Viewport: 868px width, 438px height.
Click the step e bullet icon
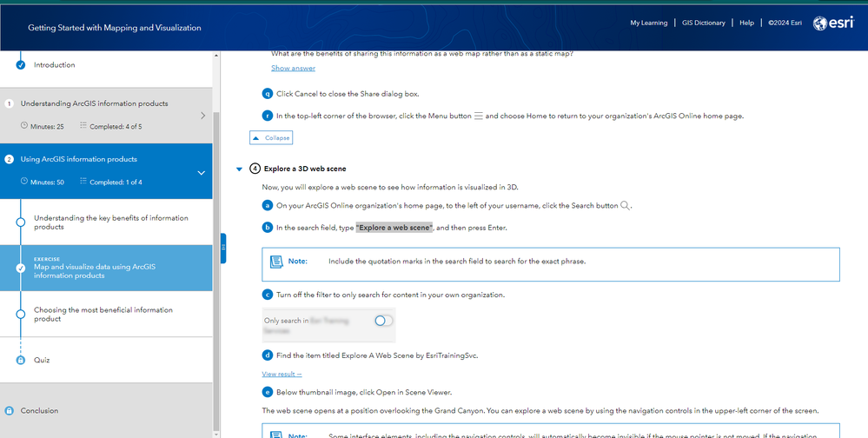(x=268, y=392)
